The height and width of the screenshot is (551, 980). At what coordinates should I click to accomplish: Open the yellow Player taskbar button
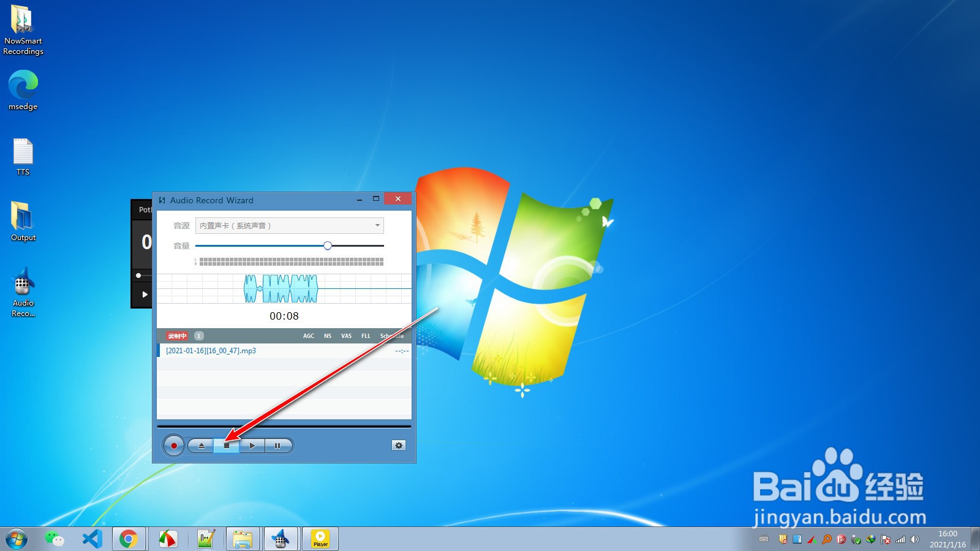tap(320, 539)
